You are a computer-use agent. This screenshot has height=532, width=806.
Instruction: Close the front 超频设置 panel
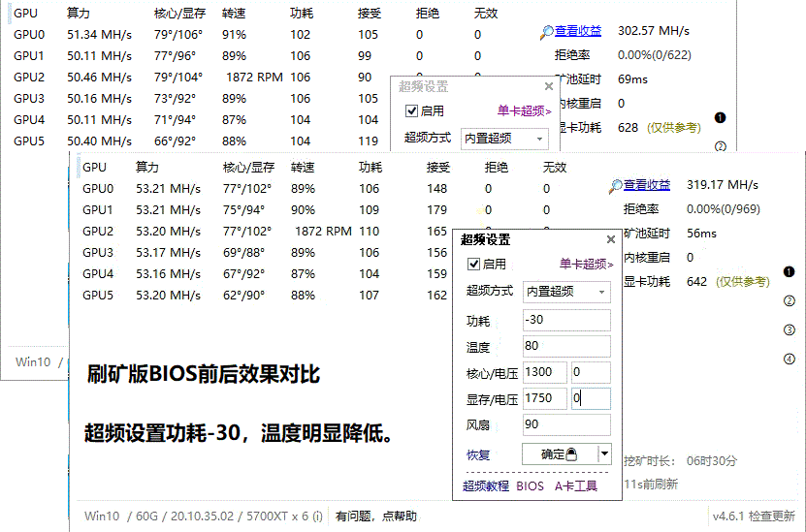610,239
